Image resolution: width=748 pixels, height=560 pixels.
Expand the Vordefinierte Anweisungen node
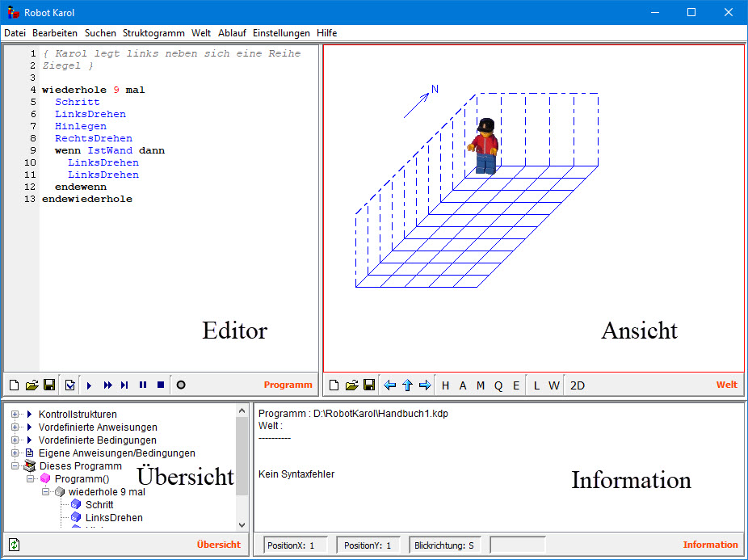[x=15, y=427]
